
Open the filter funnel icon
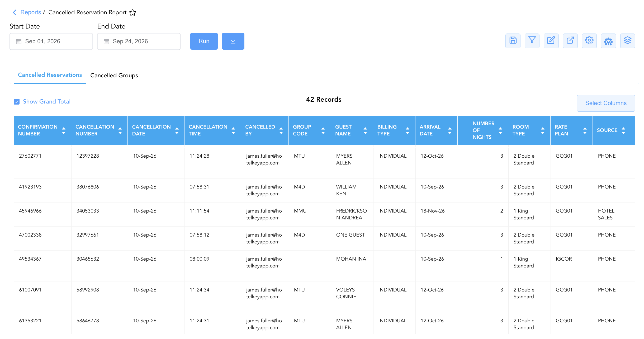coord(532,41)
